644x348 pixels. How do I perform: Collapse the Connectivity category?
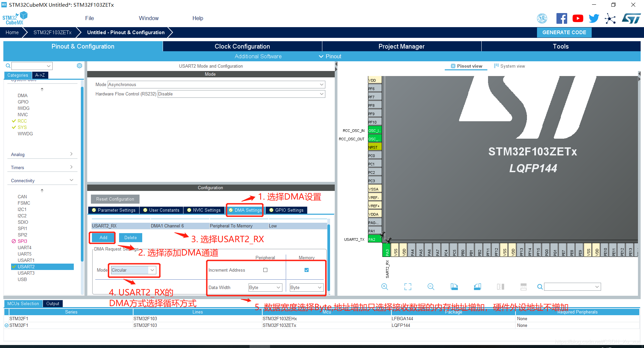coord(42,181)
